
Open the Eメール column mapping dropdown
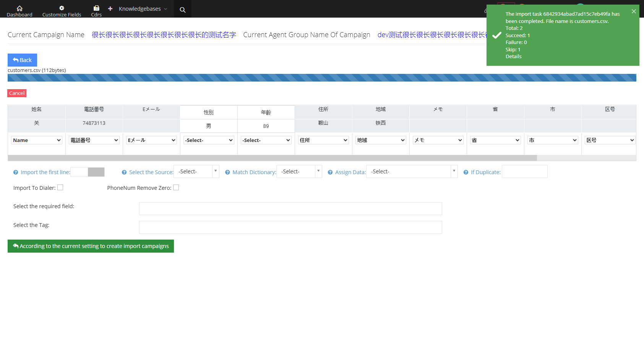tap(151, 140)
